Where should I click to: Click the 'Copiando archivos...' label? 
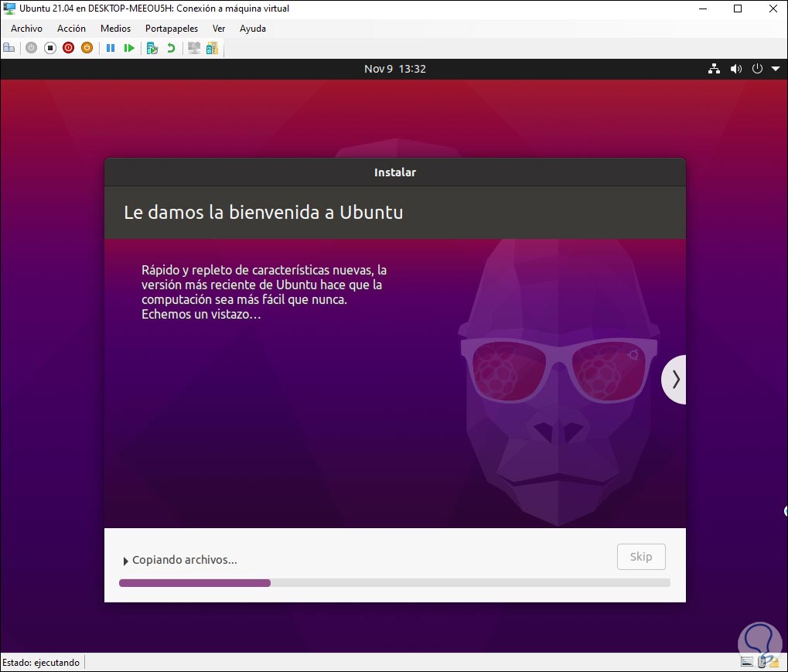point(185,560)
